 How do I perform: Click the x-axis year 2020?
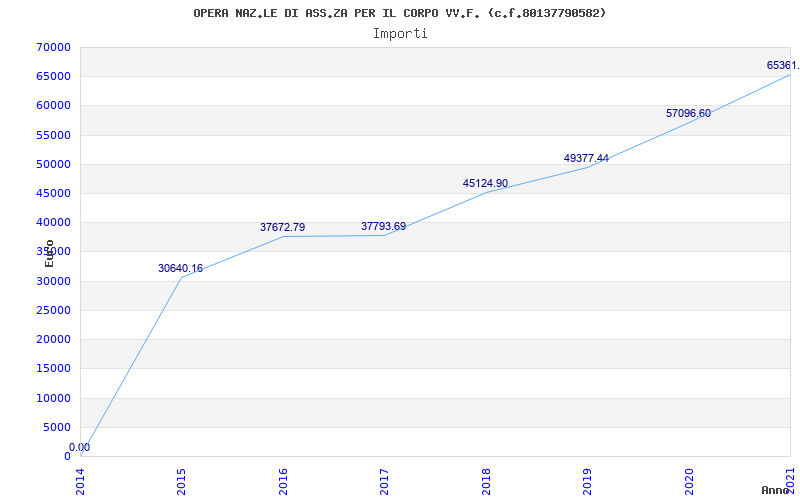point(689,482)
